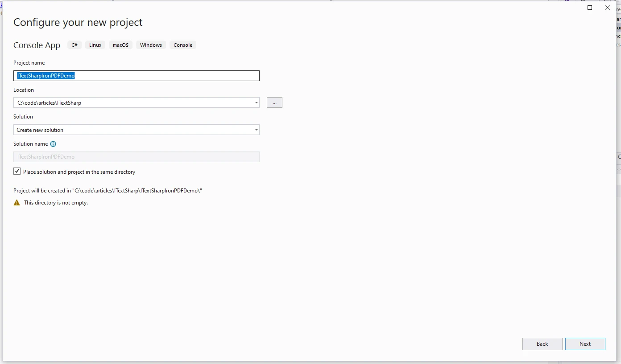Uncheck Place solution and project in same directory
Image resolution: width=621 pixels, height=364 pixels.
(17, 172)
